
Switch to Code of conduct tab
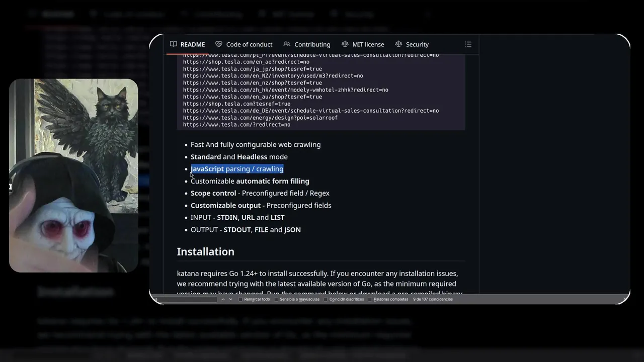point(244,44)
